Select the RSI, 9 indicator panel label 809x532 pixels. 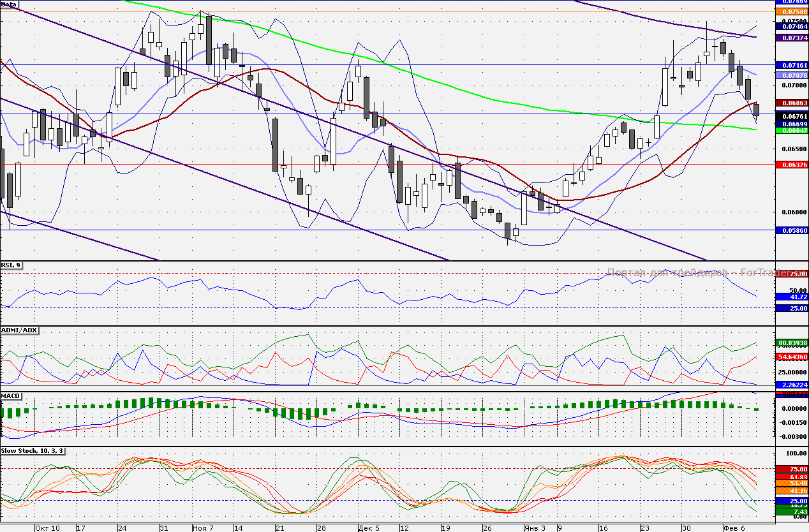11,265
